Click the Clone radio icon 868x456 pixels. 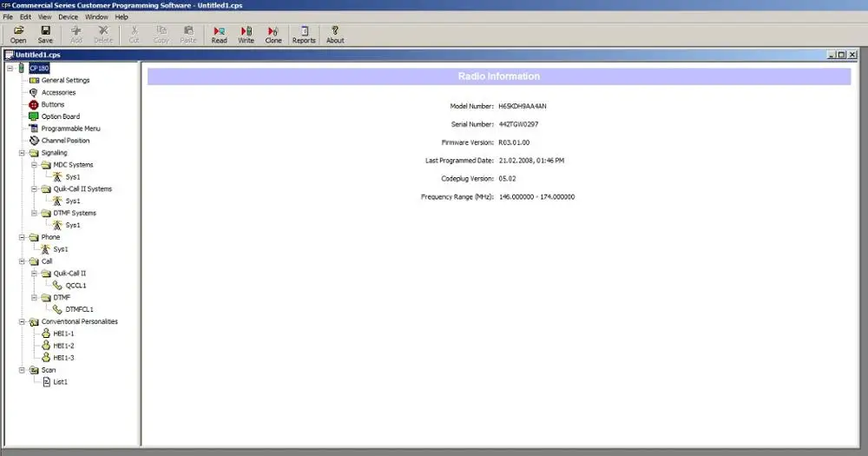[273, 31]
